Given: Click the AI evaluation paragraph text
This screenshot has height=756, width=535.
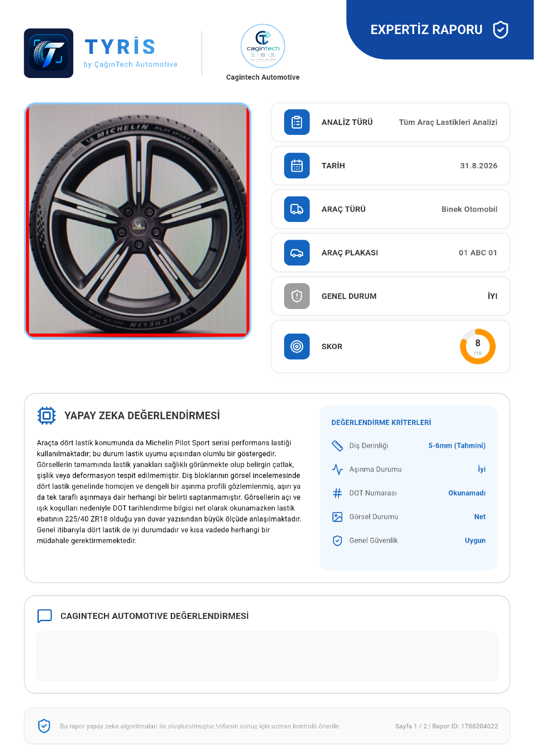Looking at the screenshot, I should pos(169,492).
